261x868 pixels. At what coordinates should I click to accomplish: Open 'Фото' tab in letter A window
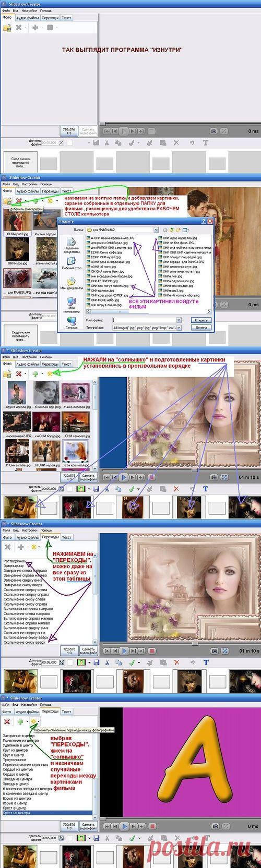[7, 711]
